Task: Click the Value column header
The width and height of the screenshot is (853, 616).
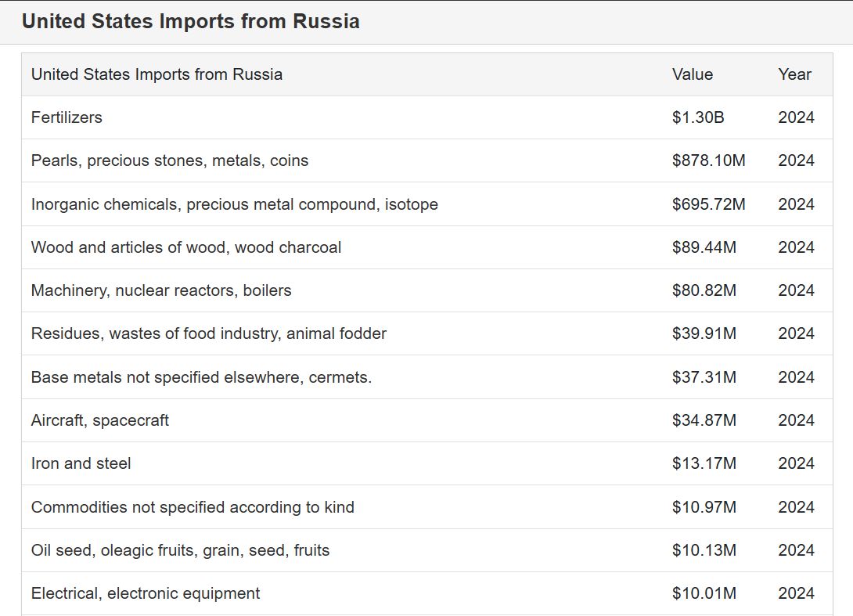Action: (x=693, y=74)
